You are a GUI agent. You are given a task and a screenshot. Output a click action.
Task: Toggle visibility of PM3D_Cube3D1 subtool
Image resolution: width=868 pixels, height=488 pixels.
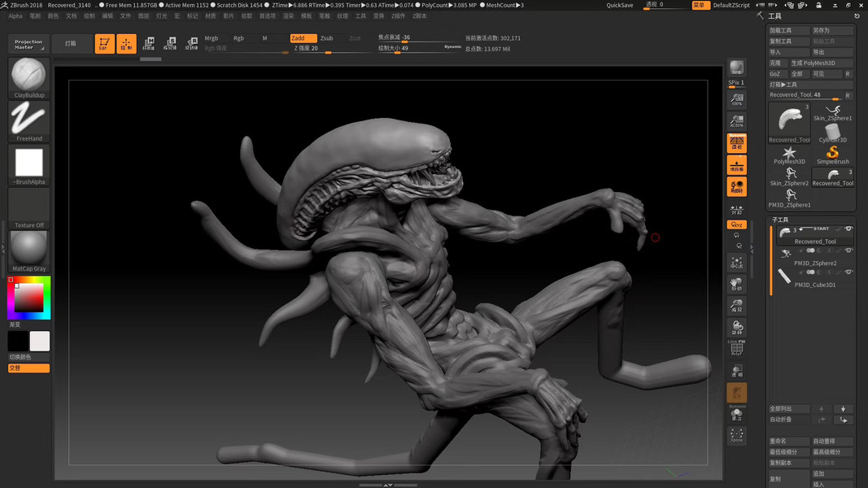pos(848,272)
